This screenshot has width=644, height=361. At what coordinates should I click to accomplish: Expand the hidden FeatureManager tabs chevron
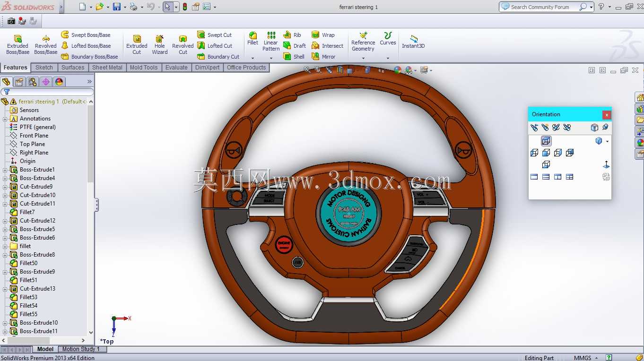[89, 82]
